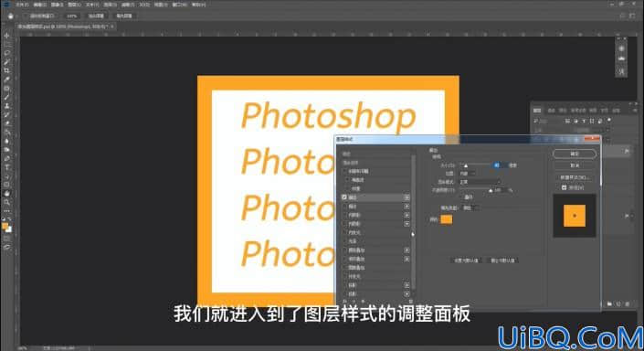Select the History Brush tool
Viewport: 644px width, 351px height.
coord(6,114)
